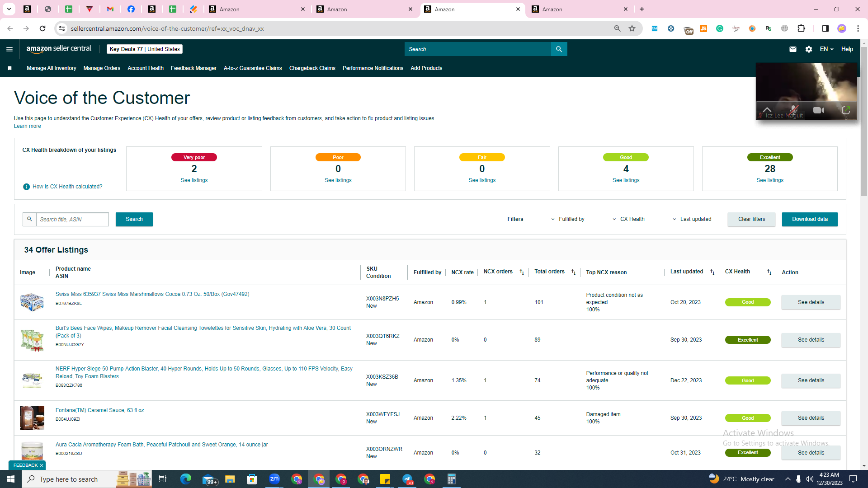Expand the Fulfilled by filter dropdown
Viewport: 868px width, 488px height.
coord(568,219)
